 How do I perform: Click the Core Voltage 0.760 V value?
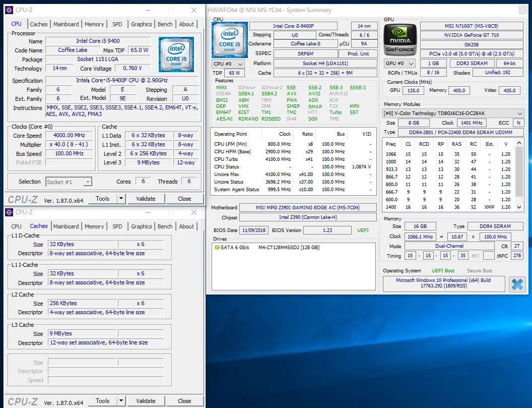pos(132,68)
